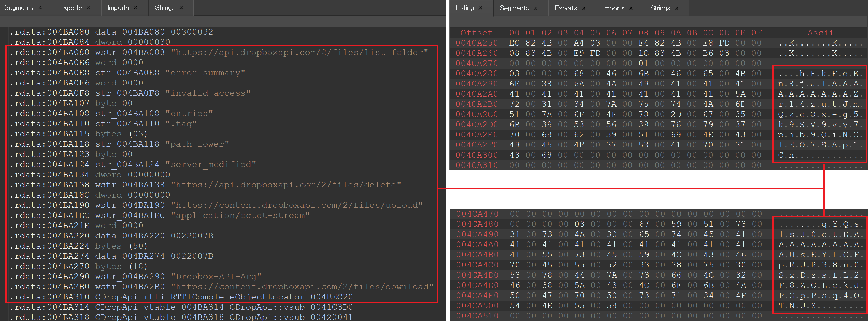Close the Imports tab in the hex view panel

631,8
